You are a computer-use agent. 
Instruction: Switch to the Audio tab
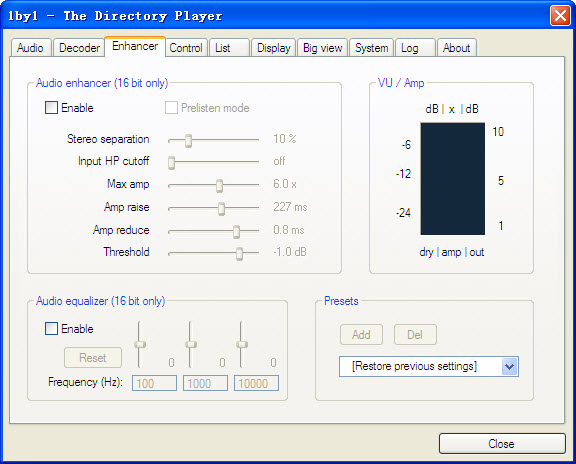(x=30, y=48)
